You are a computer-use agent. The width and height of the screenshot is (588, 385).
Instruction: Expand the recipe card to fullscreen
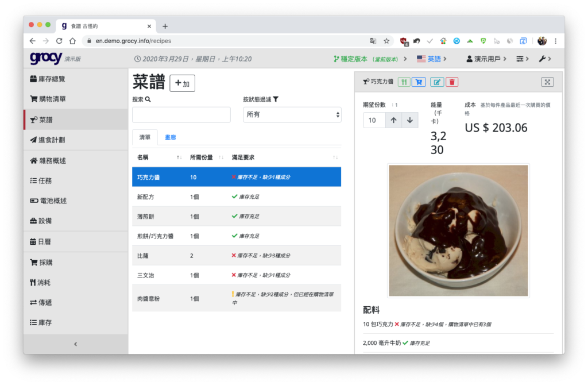pos(547,82)
